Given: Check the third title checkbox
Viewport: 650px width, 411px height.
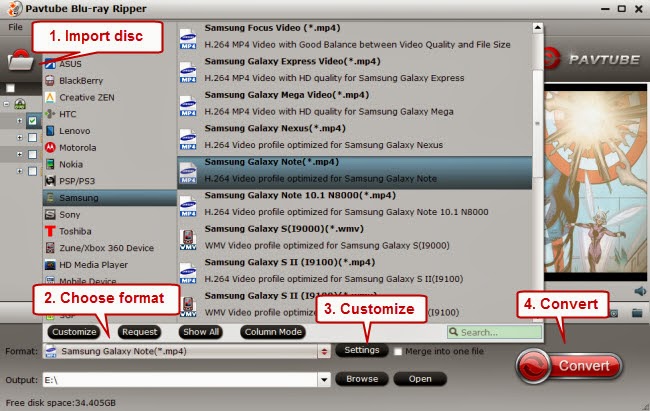Looking at the screenshot, I should click(x=32, y=154).
